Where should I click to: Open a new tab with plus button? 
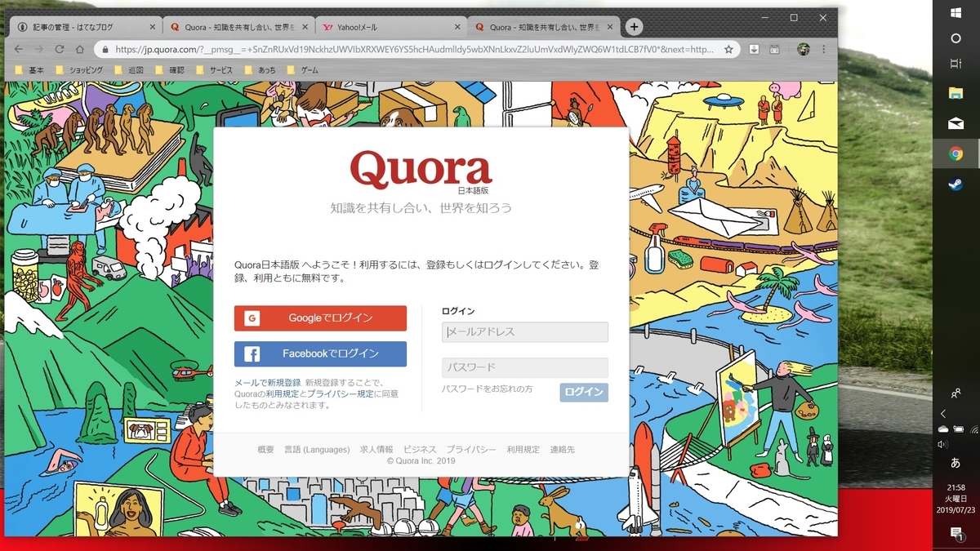pyautogui.click(x=634, y=26)
